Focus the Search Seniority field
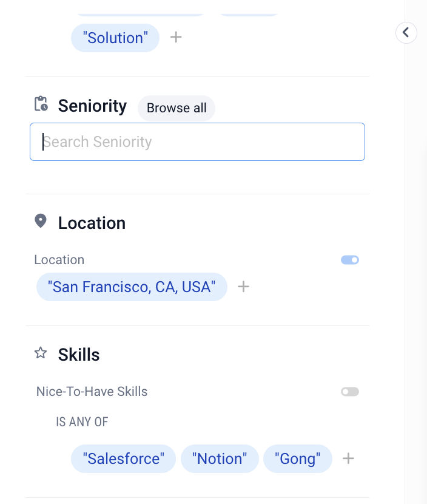 [x=197, y=142]
